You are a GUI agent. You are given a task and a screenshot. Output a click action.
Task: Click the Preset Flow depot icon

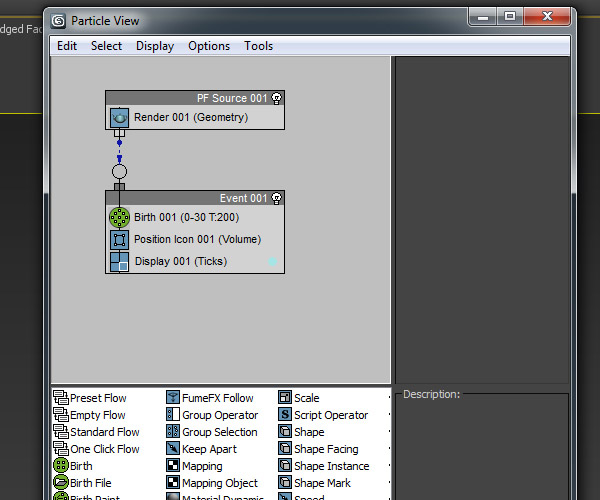[61, 397]
